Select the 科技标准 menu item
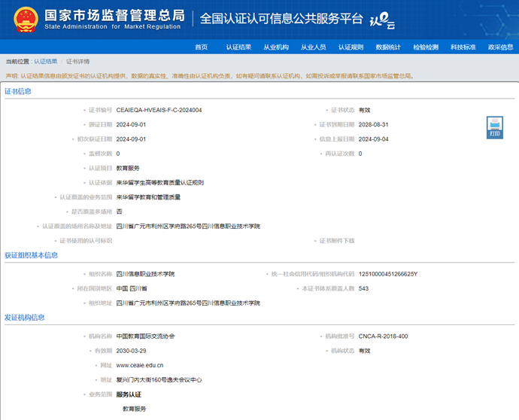The width and height of the screenshot is (519, 420). (463, 47)
